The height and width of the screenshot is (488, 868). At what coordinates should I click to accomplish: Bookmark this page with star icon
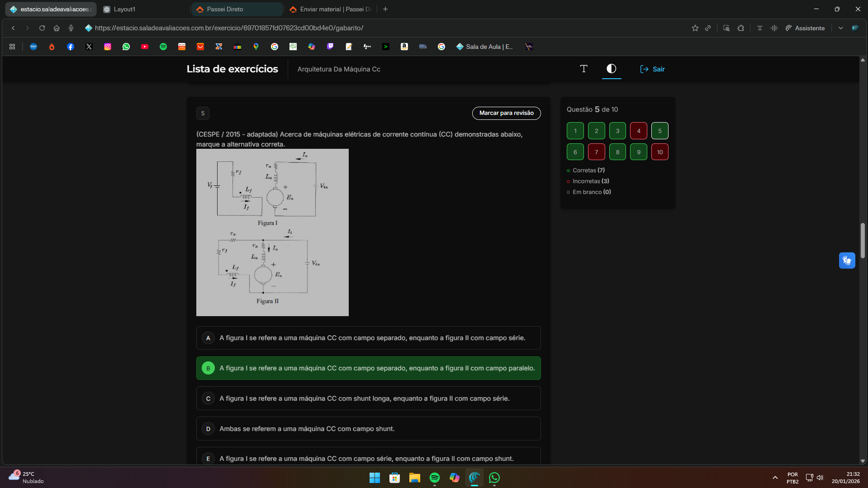tap(695, 28)
